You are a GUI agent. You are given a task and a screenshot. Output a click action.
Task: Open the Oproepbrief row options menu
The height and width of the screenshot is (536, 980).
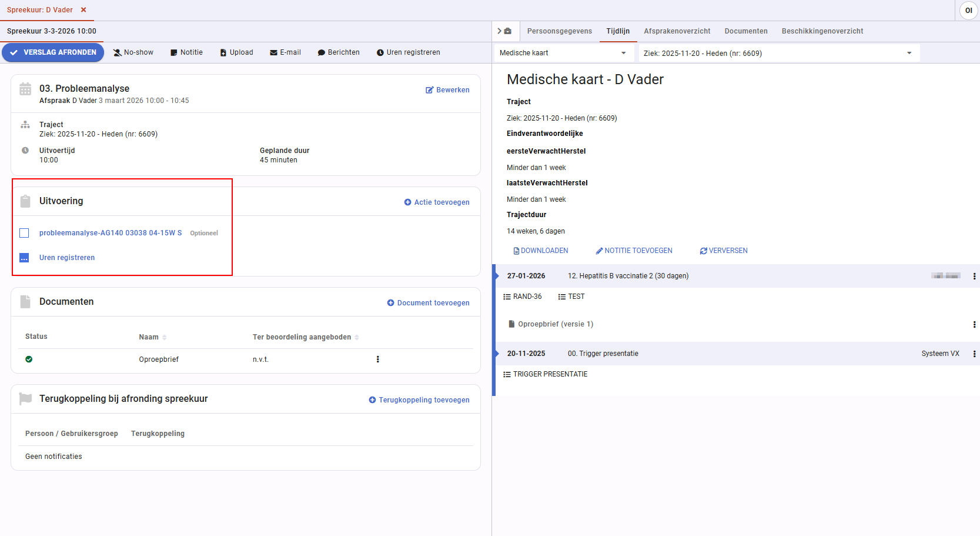click(377, 359)
